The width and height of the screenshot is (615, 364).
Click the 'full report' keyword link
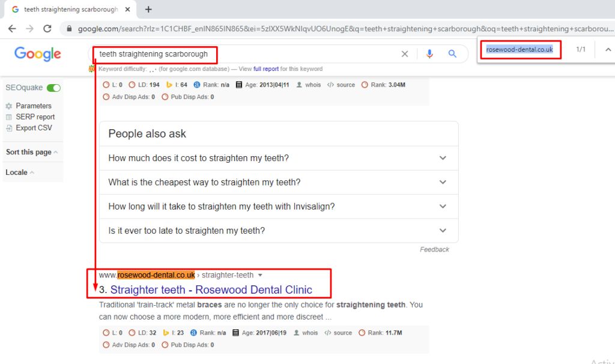point(265,69)
